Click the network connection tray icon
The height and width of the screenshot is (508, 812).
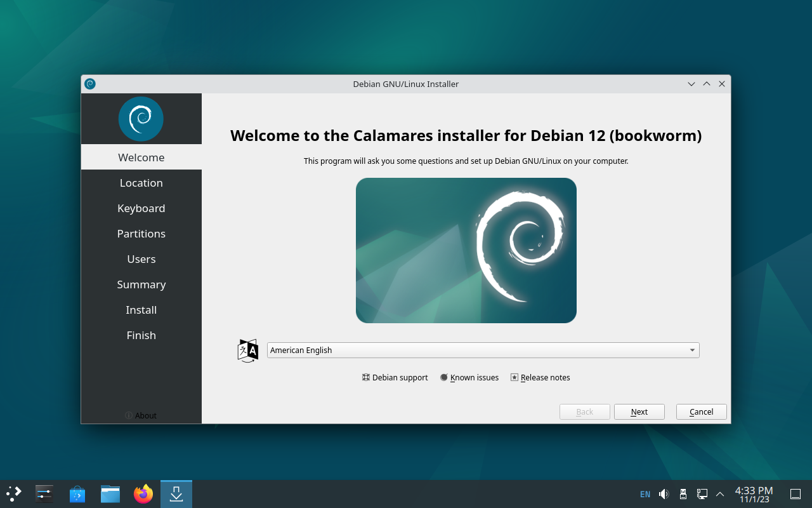pos(702,494)
